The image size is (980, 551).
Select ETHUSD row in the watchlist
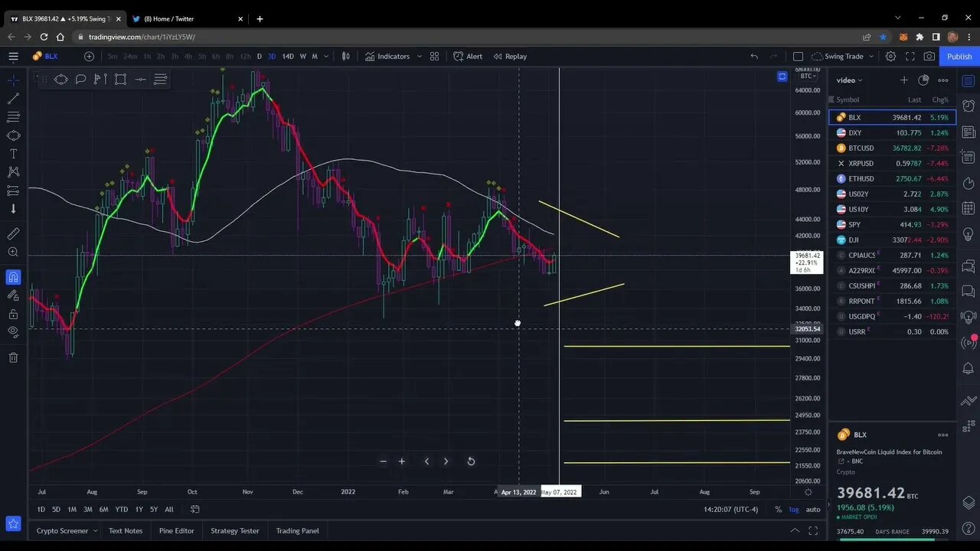(892, 178)
